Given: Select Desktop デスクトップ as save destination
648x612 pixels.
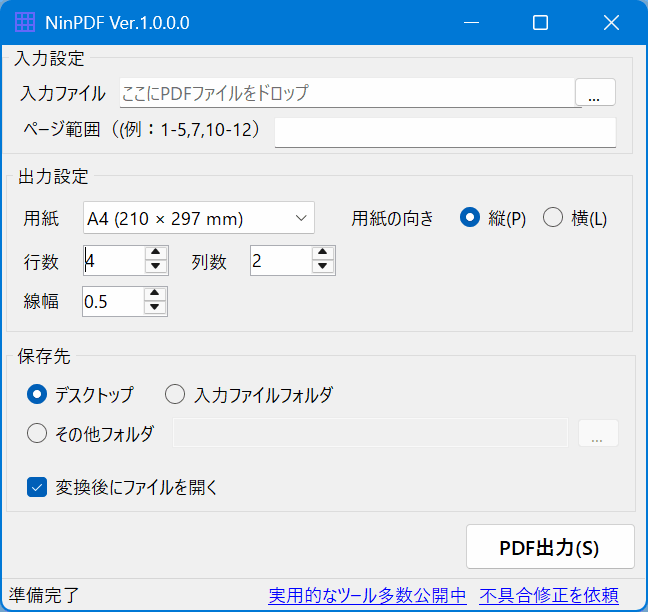Looking at the screenshot, I should pos(37,395).
